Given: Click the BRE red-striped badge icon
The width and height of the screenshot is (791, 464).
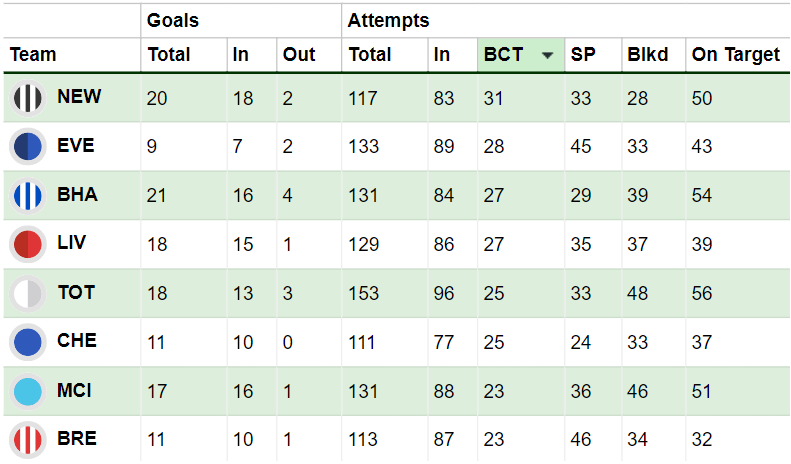Looking at the screenshot, I should (28, 439).
